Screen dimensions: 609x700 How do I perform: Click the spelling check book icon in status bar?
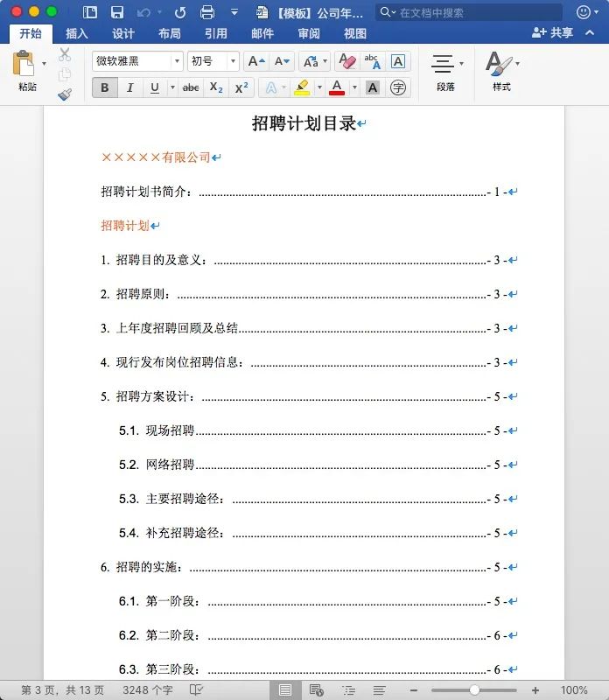196,689
